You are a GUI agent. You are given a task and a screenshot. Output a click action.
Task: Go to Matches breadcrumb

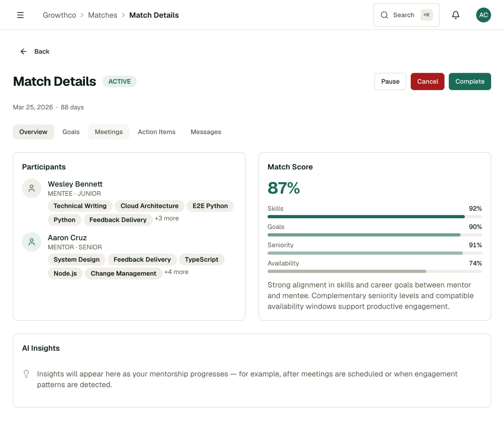pos(102,15)
